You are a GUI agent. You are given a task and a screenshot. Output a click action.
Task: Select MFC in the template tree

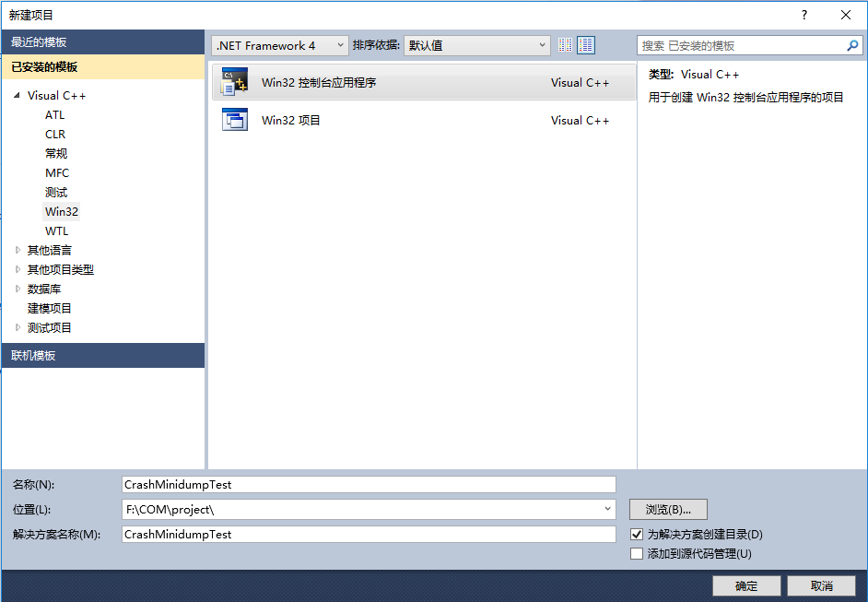click(x=57, y=172)
